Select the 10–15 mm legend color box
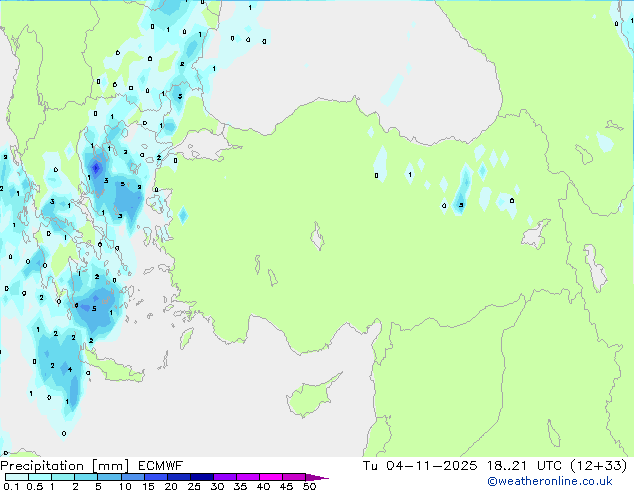 (x=132, y=477)
